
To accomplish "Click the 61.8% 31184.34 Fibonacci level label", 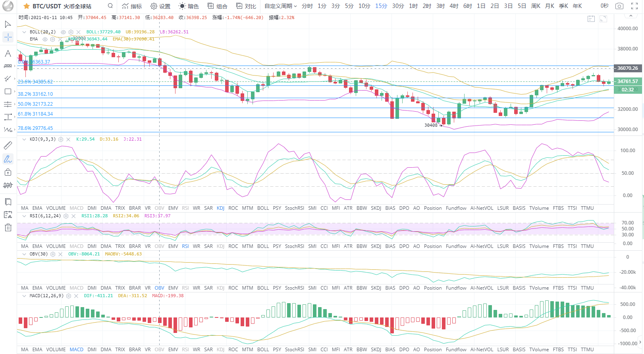I will coord(35,114).
